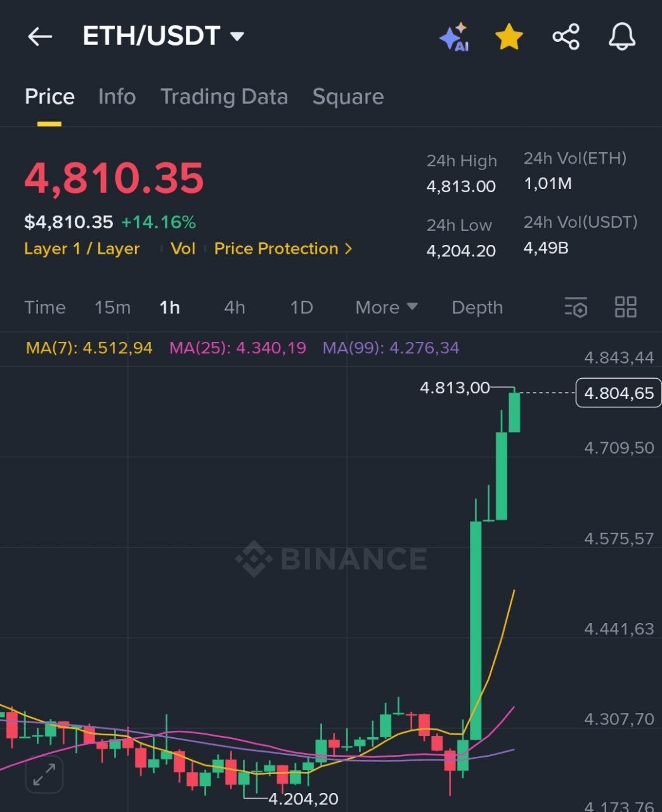The width and height of the screenshot is (662, 812).
Task: Tap the 4.441,63 price axis label
Action: [x=619, y=629]
